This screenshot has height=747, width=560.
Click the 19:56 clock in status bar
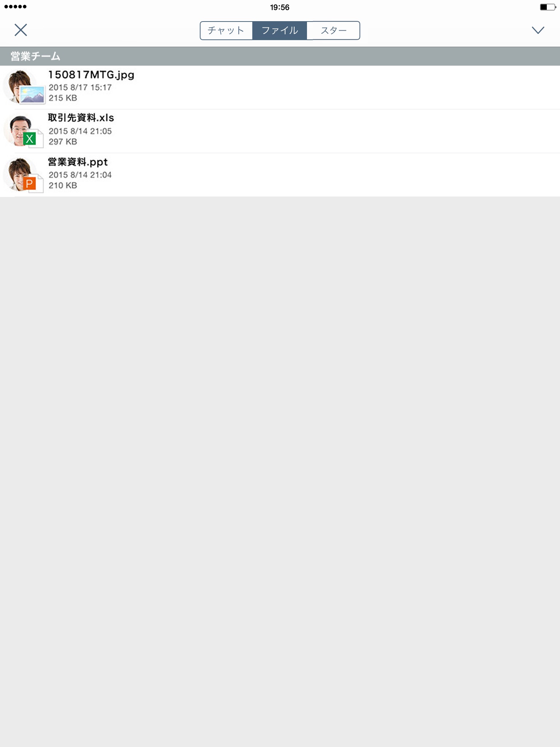[x=280, y=7]
